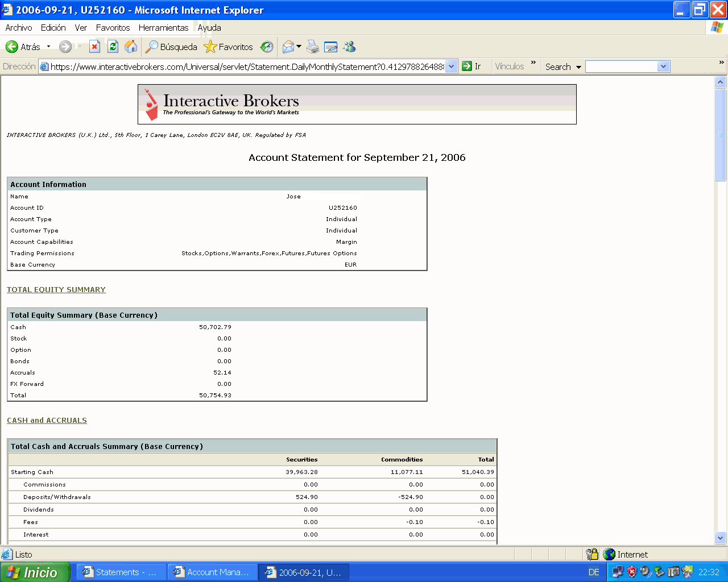The image size is (728, 582).
Task: Open the Favoritos menu in menu bar
Action: pyautogui.click(x=113, y=27)
